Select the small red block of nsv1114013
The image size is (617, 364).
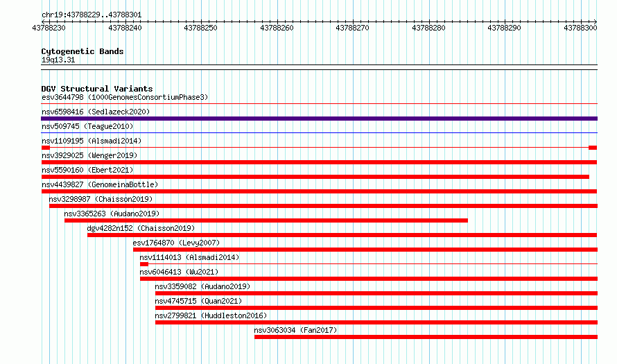[144, 264]
